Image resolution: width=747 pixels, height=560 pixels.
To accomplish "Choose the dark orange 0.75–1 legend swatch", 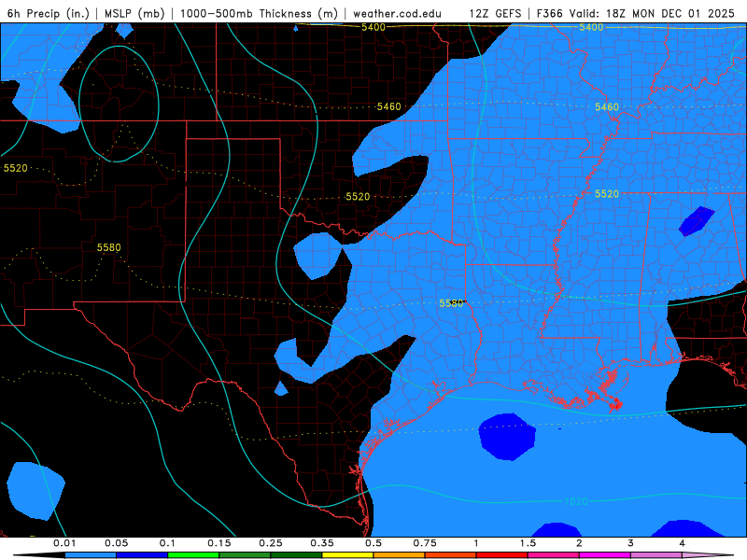I will [x=451, y=555].
